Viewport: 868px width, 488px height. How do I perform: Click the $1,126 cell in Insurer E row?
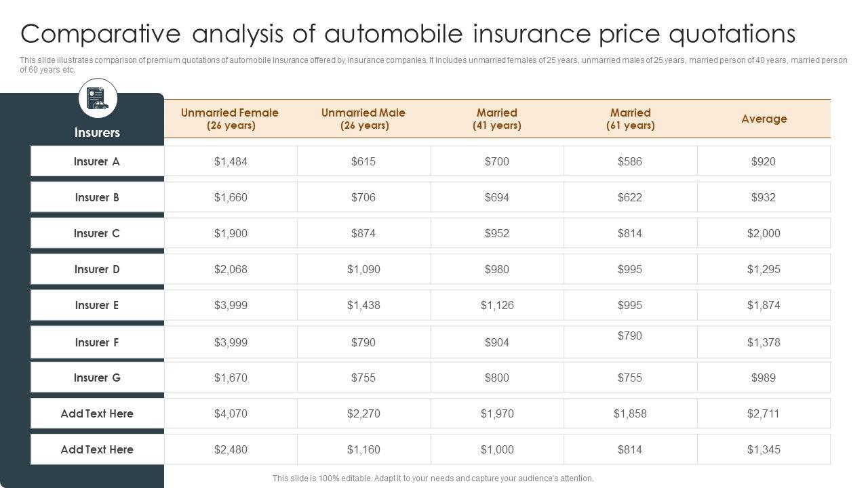coord(497,305)
